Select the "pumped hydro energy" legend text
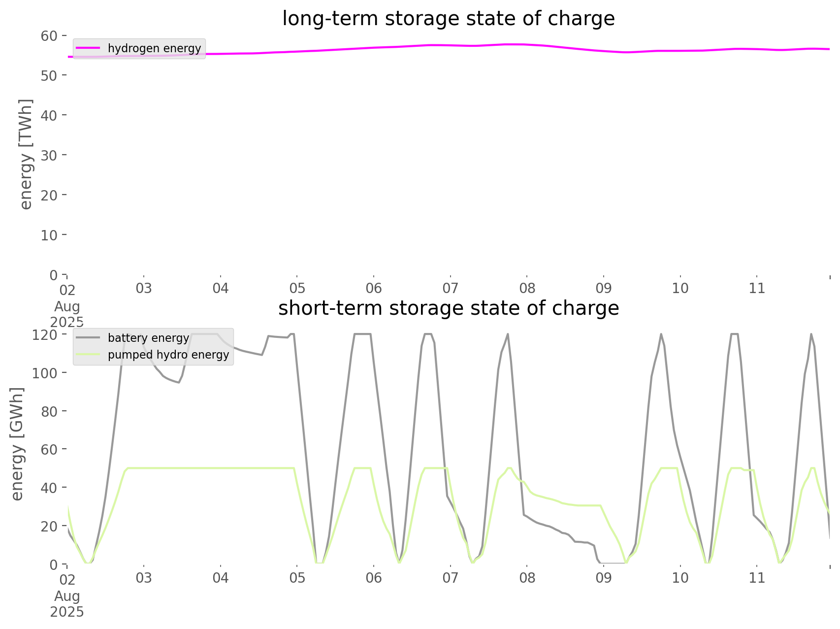The height and width of the screenshot is (629, 840). click(x=168, y=355)
